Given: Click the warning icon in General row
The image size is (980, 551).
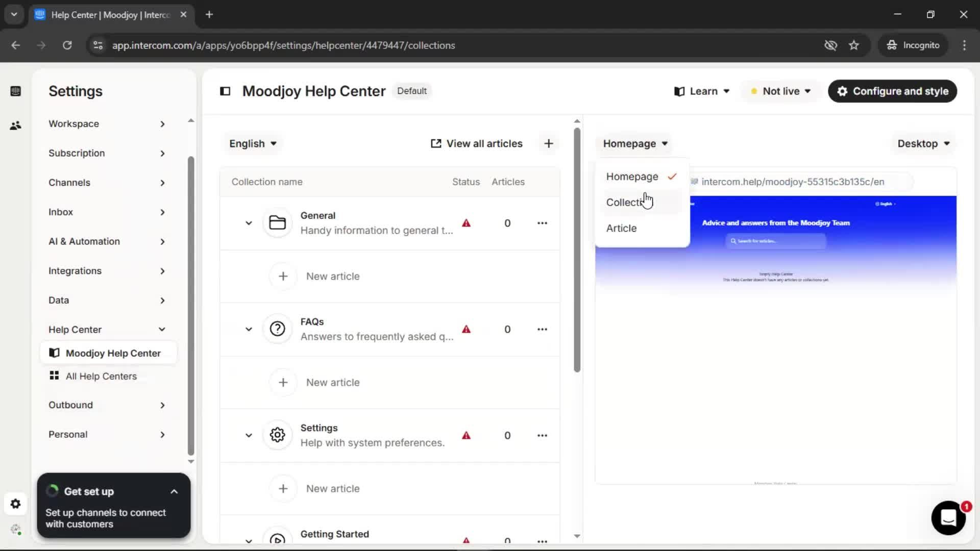Looking at the screenshot, I should (466, 223).
